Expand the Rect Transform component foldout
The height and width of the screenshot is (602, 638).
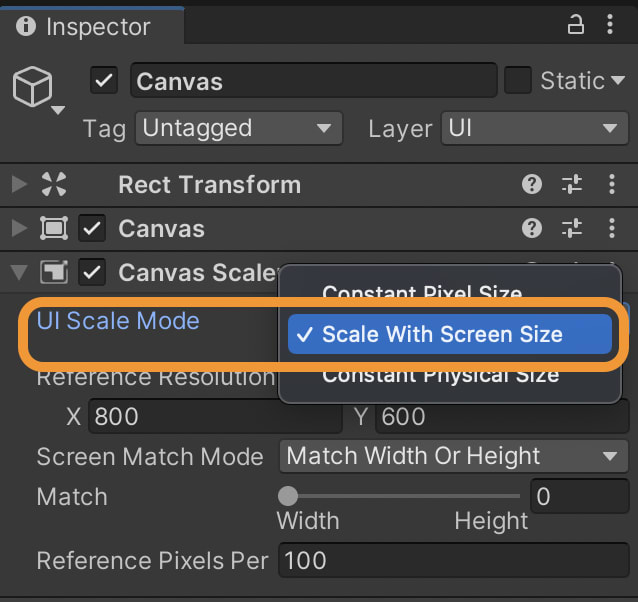click(19, 184)
